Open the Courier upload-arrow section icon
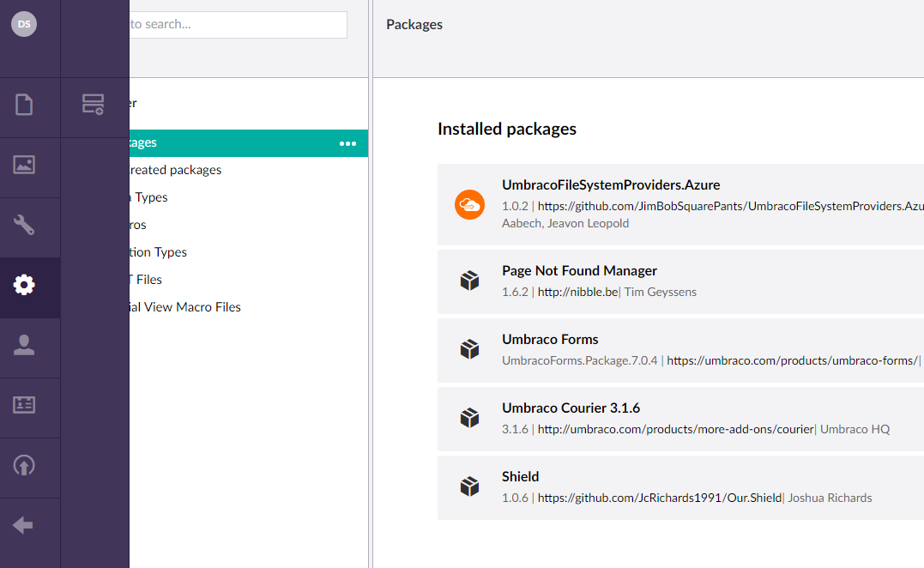The image size is (924, 568). click(24, 466)
